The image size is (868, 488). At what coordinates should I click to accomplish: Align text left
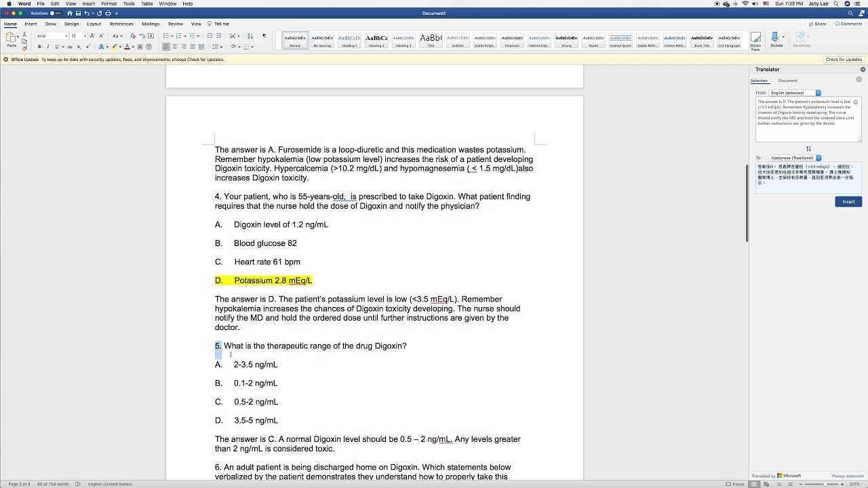coord(167,47)
